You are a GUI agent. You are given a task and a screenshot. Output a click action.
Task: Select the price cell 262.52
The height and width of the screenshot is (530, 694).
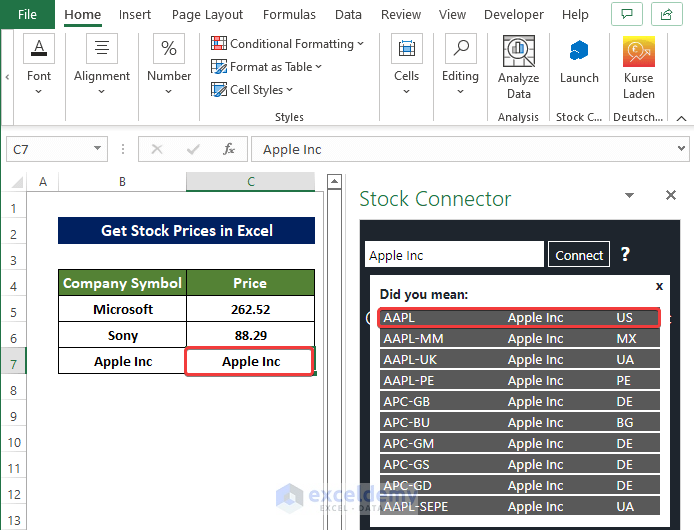251,309
